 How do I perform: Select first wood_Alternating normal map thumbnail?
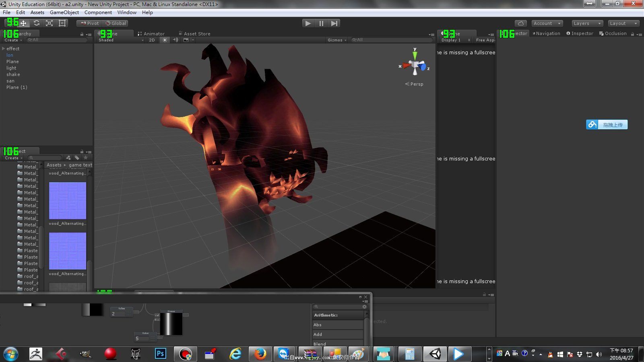tap(68, 201)
